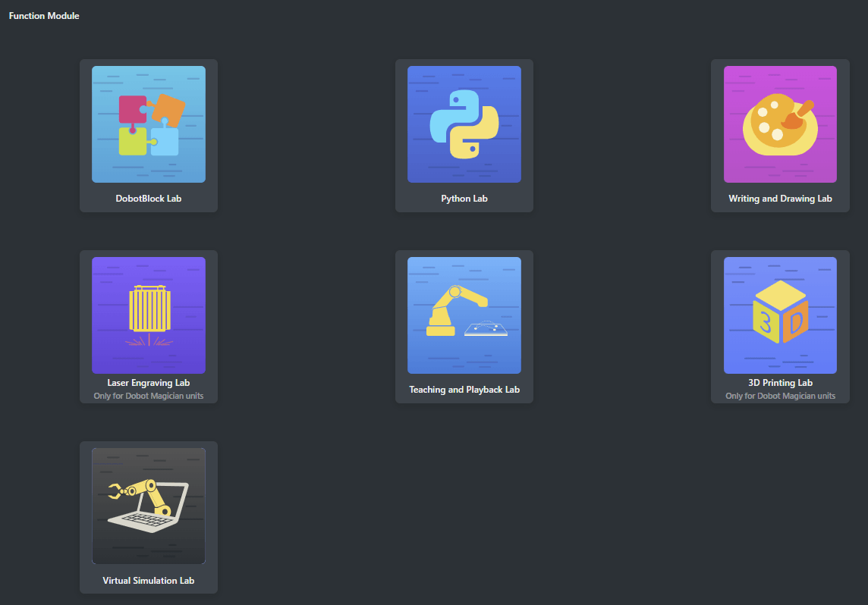
Task: Click the "3D Printing Lab" title text
Action: click(780, 383)
